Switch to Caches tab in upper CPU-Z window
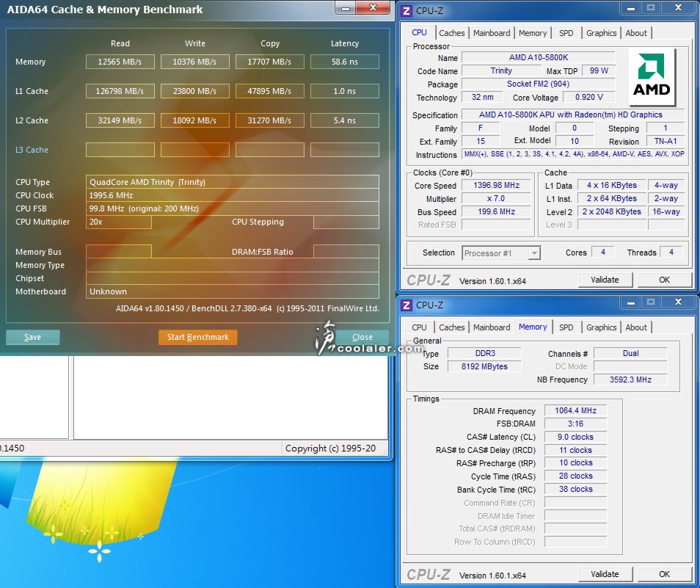 pos(451,33)
